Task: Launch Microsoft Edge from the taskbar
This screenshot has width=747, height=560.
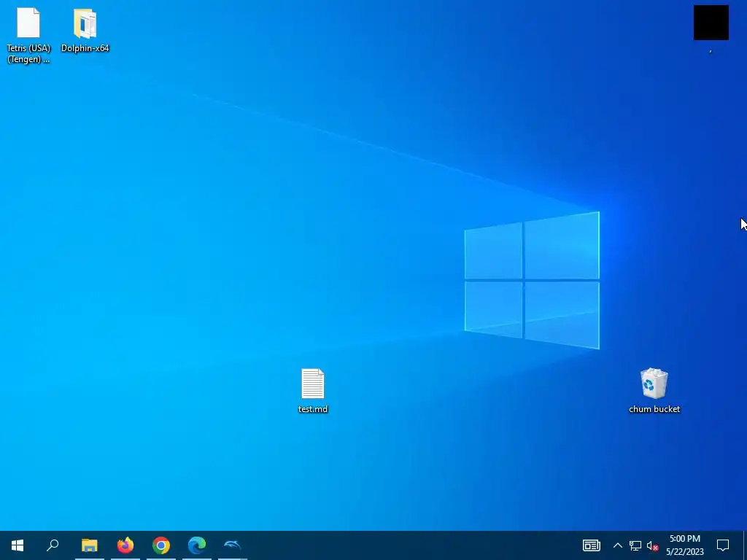Action: [197, 545]
